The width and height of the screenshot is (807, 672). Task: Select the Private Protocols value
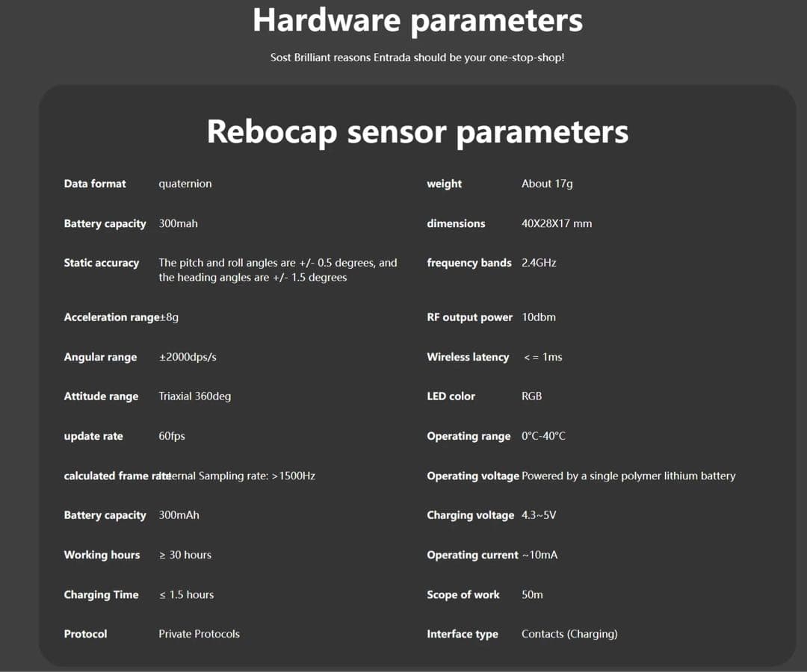[199, 634]
